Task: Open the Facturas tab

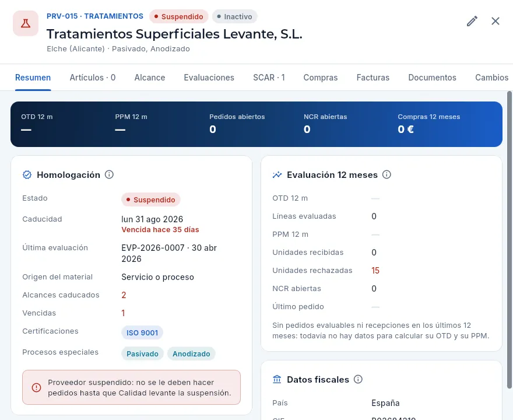Action: click(x=373, y=78)
